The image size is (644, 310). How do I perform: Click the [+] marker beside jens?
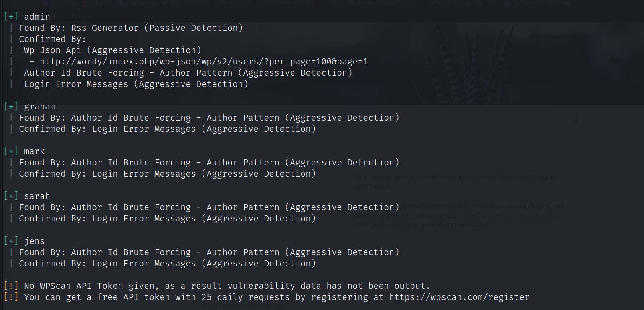click(11, 241)
